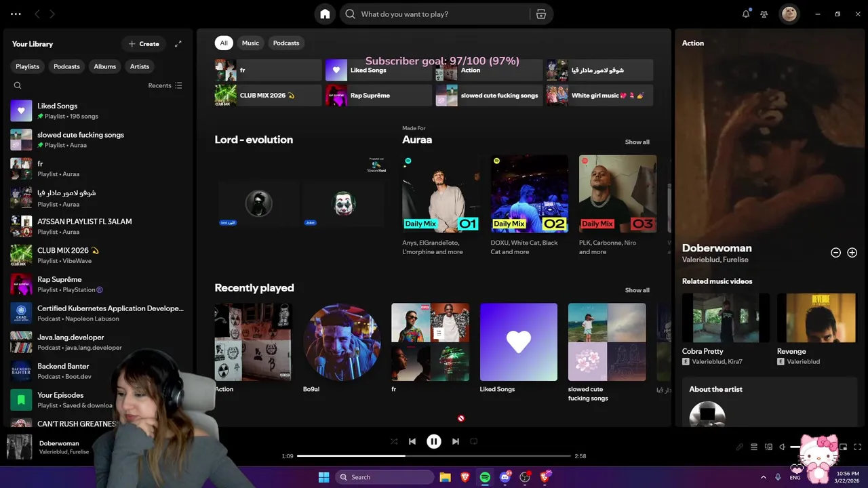The width and height of the screenshot is (868, 488).
Task: Open Friend Activity icon beside the bell
Action: (x=764, y=14)
